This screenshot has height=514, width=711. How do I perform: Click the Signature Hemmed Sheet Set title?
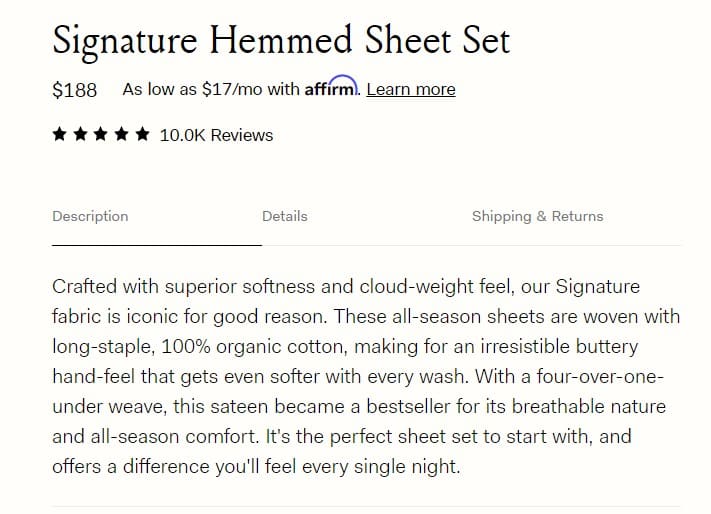point(281,41)
